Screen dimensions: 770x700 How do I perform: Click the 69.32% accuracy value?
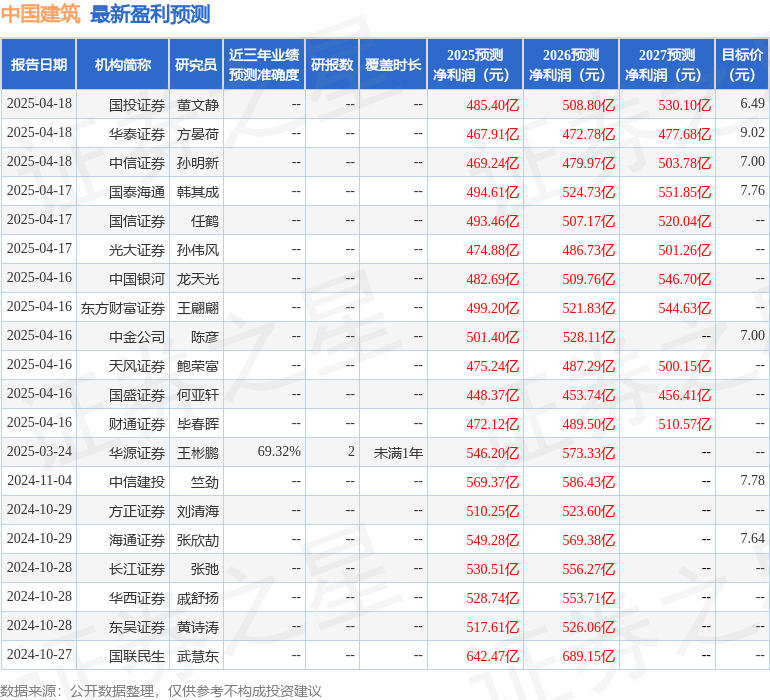click(279, 452)
